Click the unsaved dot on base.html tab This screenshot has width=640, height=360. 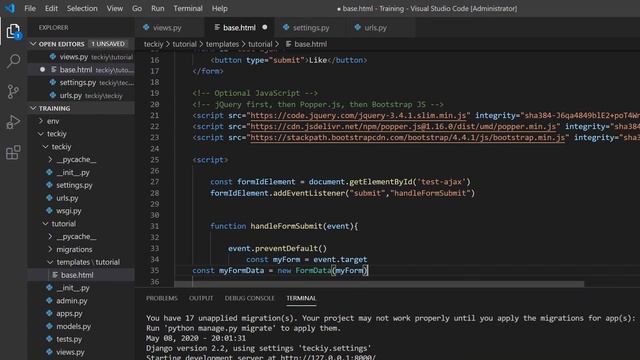pos(264,27)
